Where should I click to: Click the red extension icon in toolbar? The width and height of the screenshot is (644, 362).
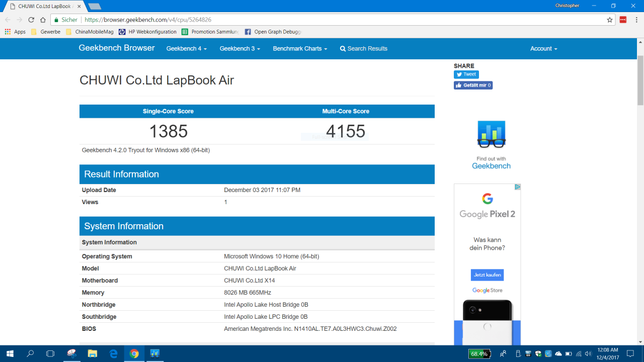[x=623, y=20]
